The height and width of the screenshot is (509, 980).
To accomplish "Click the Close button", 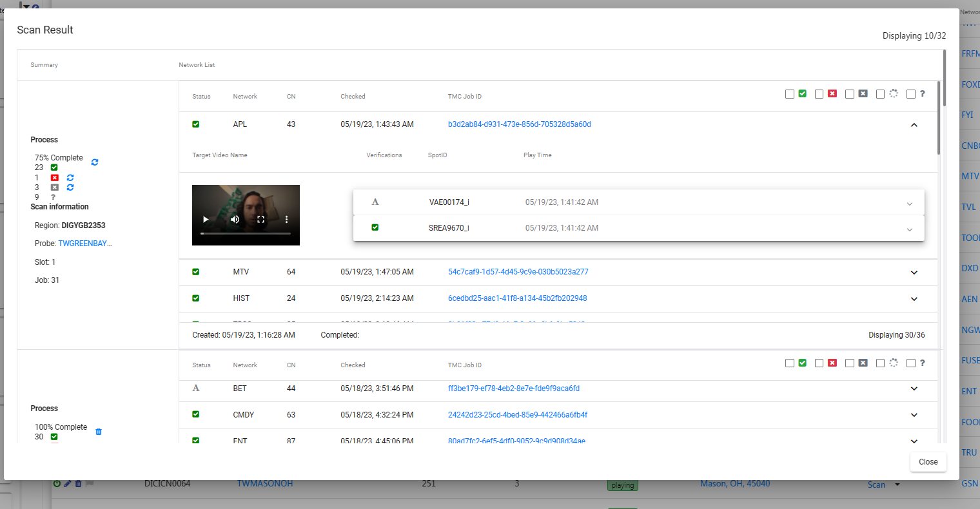I will (928, 462).
